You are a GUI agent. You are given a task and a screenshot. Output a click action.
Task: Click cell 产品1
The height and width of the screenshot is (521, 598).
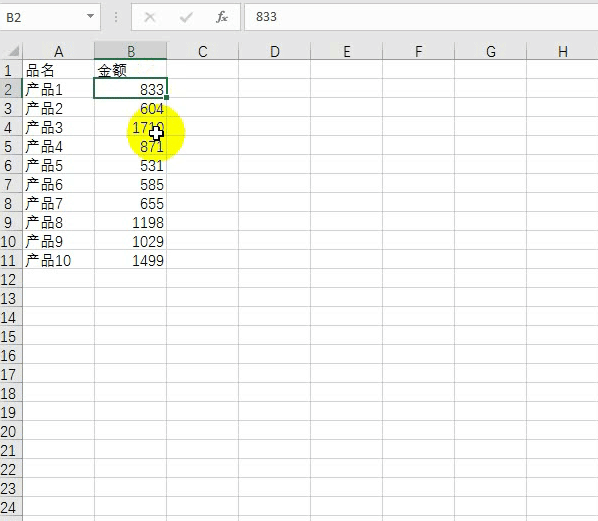(58, 89)
